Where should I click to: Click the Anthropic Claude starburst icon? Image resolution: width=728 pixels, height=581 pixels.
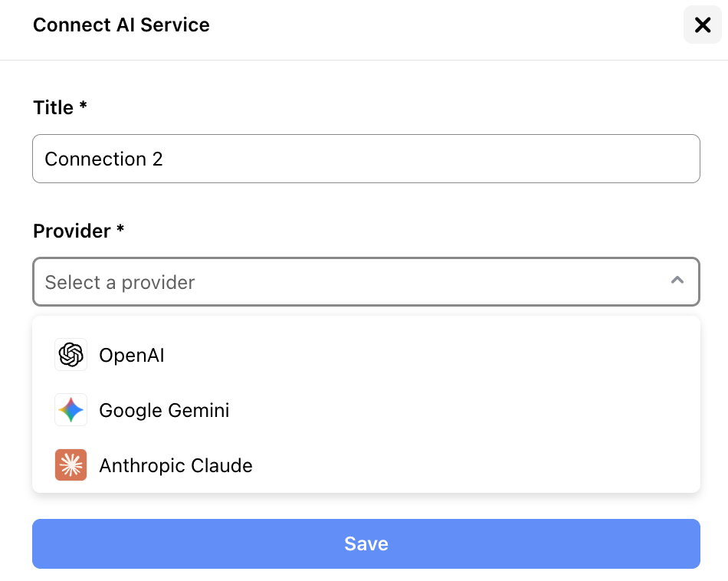click(71, 465)
